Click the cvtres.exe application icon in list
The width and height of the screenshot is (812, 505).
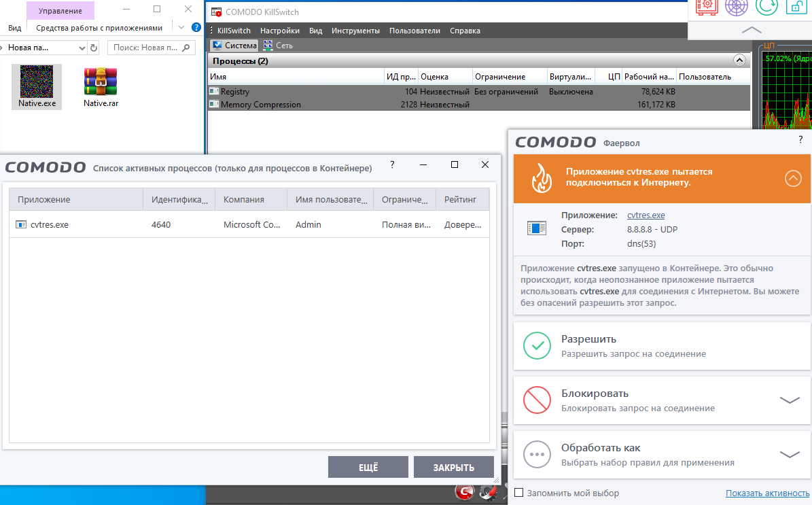click(x=21, y=224)
